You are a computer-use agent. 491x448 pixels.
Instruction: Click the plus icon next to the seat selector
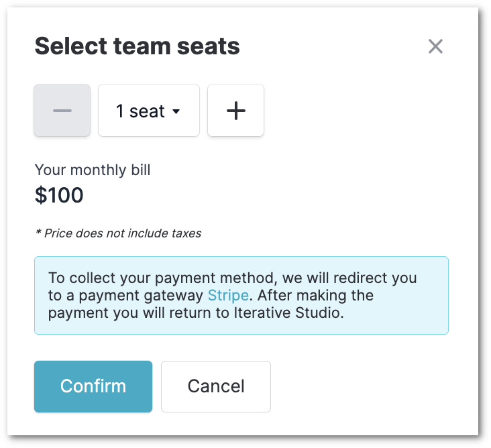click(x=236, y=111)
